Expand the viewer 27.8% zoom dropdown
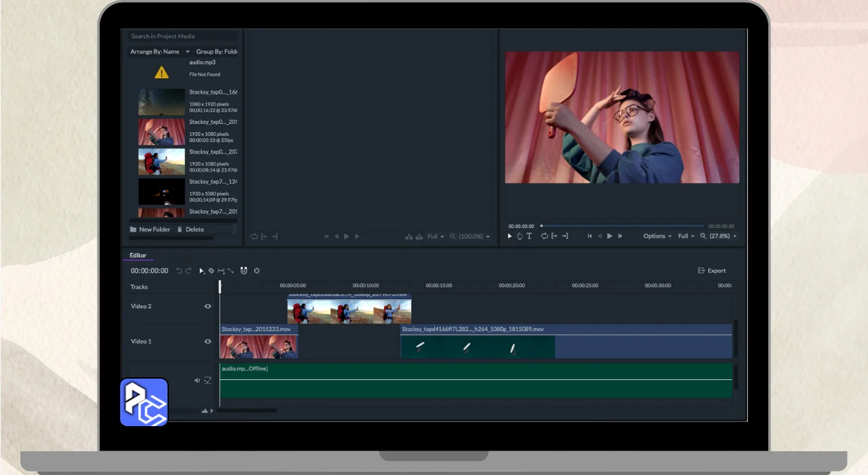Screen dimensions: 868x475 pos(722,236)
